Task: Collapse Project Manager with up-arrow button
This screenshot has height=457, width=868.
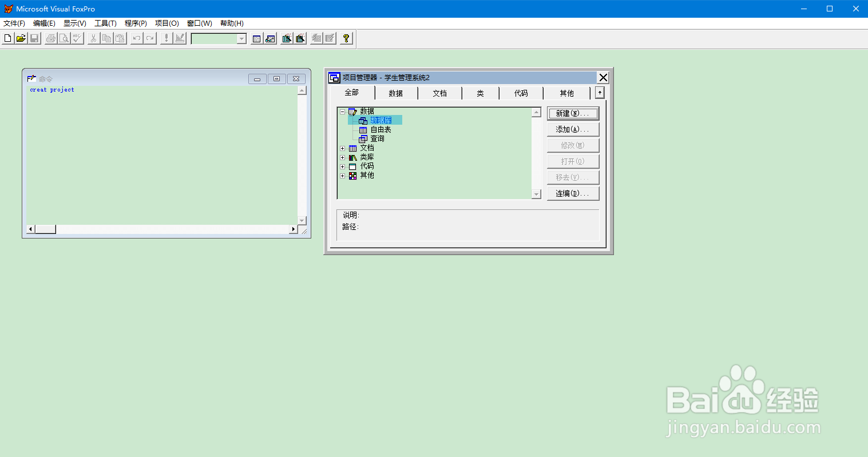Action: coord(600,93)
